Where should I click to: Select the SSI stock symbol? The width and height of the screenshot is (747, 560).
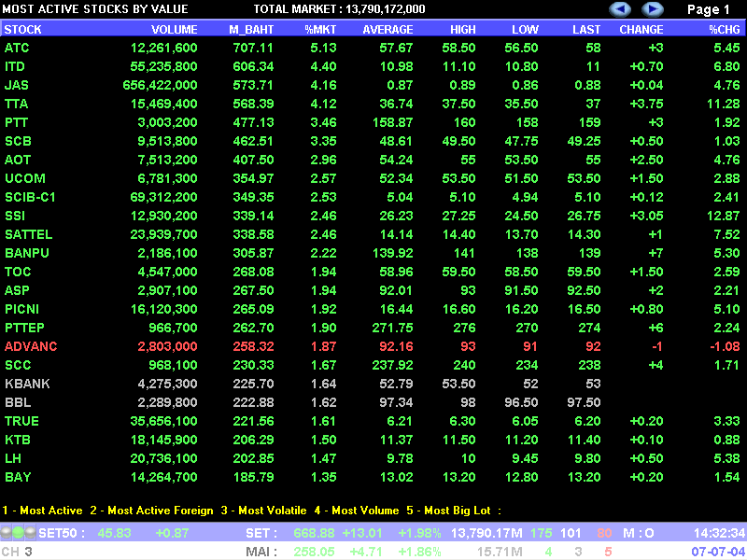pyautogui.click(x=15, y=216)
